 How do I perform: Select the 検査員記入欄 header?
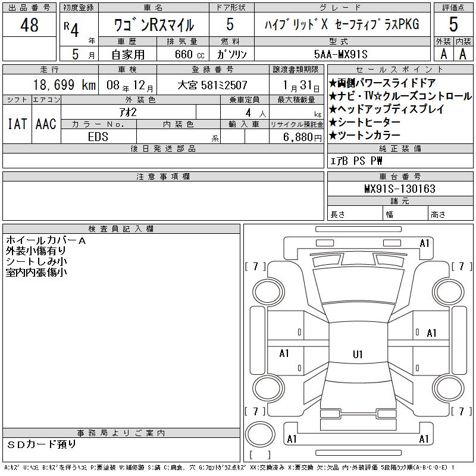pyautogui.click(x=121, y=229)
